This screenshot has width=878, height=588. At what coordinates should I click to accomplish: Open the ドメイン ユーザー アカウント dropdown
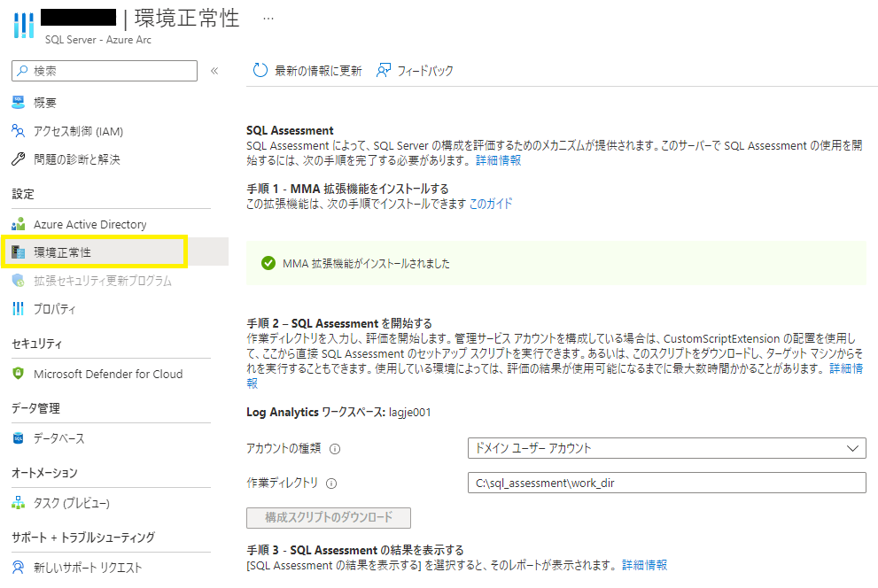pyautogui.click(x=667, y=448)
